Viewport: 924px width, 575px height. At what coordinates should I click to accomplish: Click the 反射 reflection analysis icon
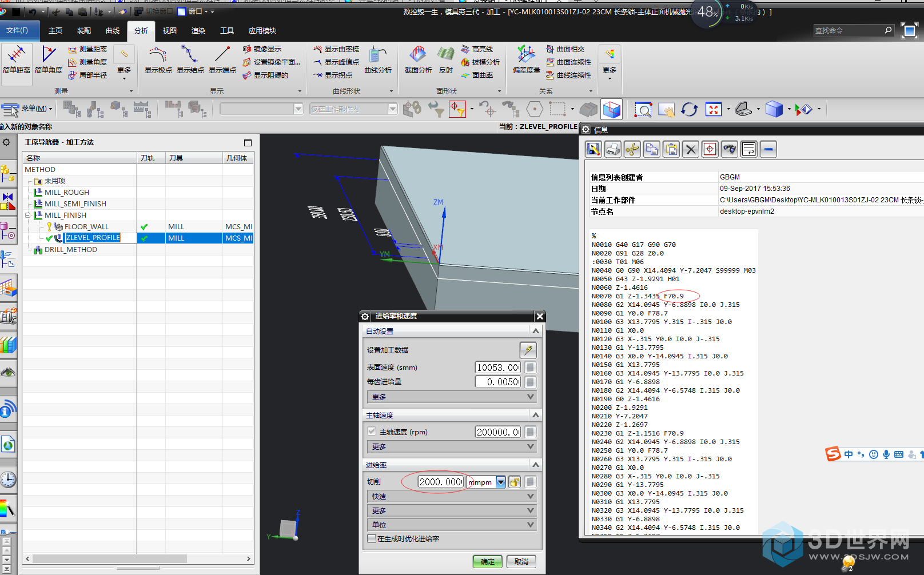click(446, 59)
